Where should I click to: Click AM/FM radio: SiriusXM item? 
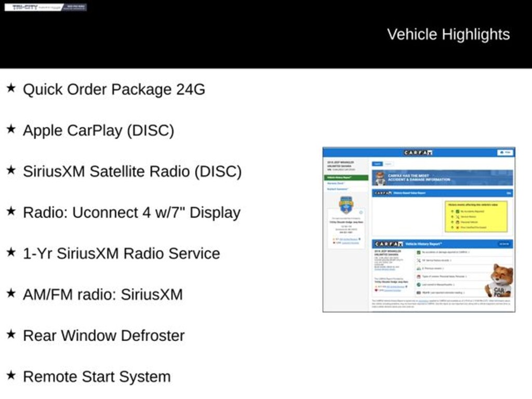(x=102, y=295)
